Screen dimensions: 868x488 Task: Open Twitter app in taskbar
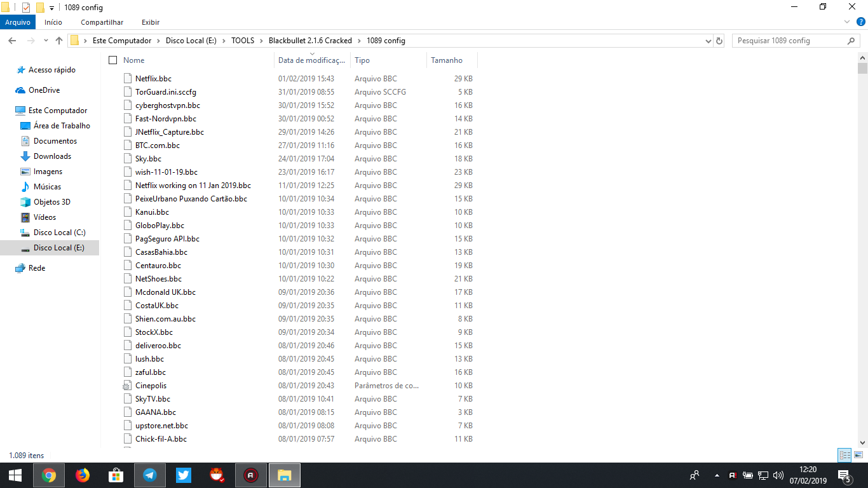tap(184, 475)
